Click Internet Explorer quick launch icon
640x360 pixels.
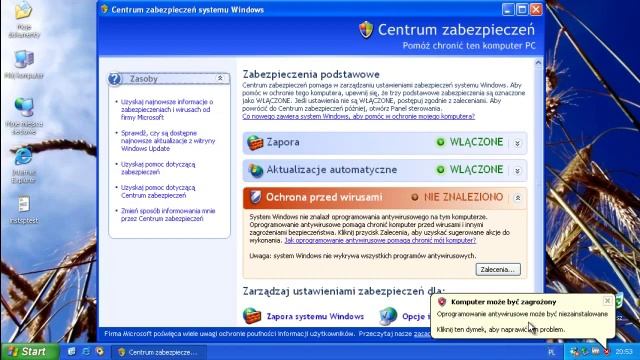click(86, 351)
